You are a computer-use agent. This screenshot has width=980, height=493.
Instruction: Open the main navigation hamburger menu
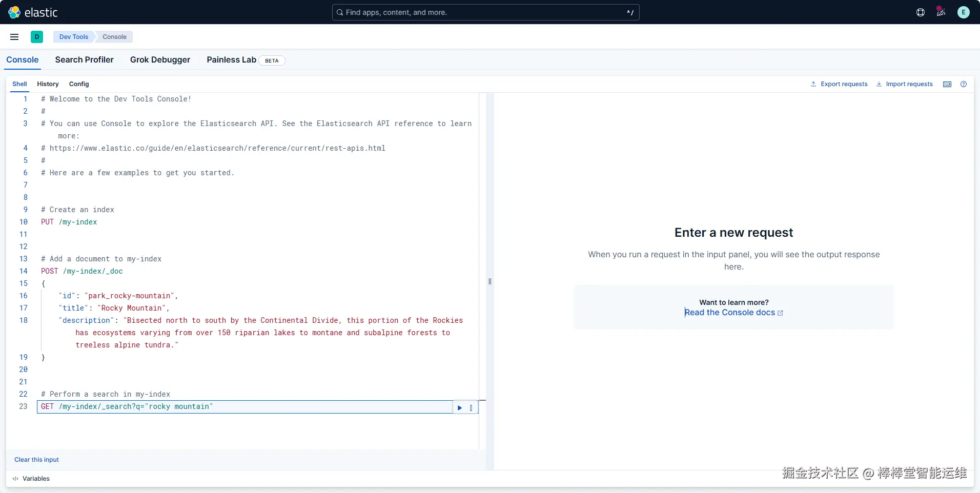pos(14,37)
